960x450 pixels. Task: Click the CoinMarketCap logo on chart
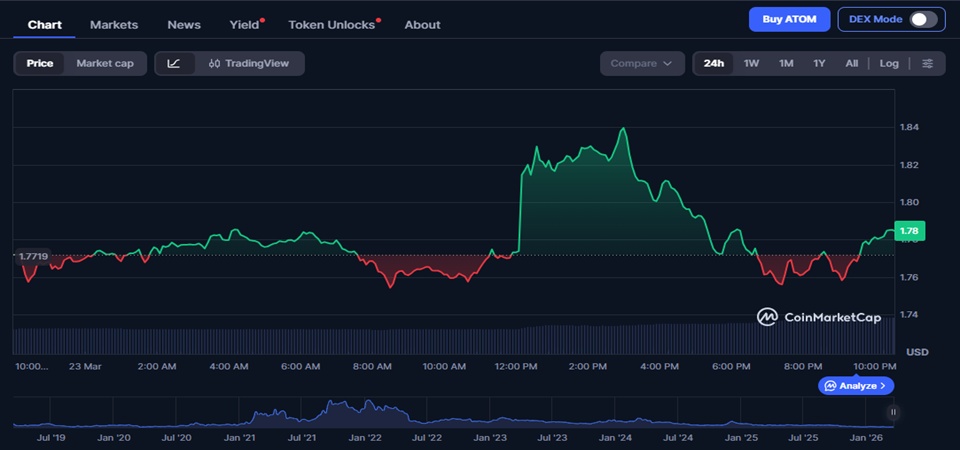[x=819, y=317]
